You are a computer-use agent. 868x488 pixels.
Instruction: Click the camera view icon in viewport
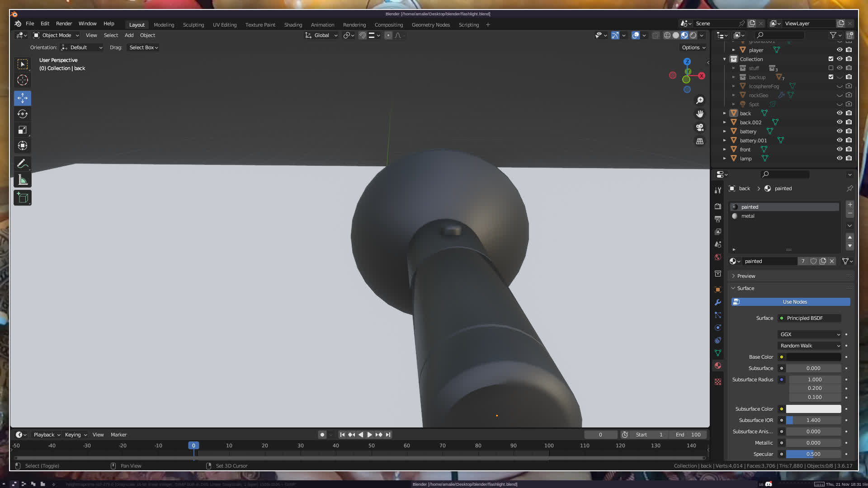click(700, 127)
